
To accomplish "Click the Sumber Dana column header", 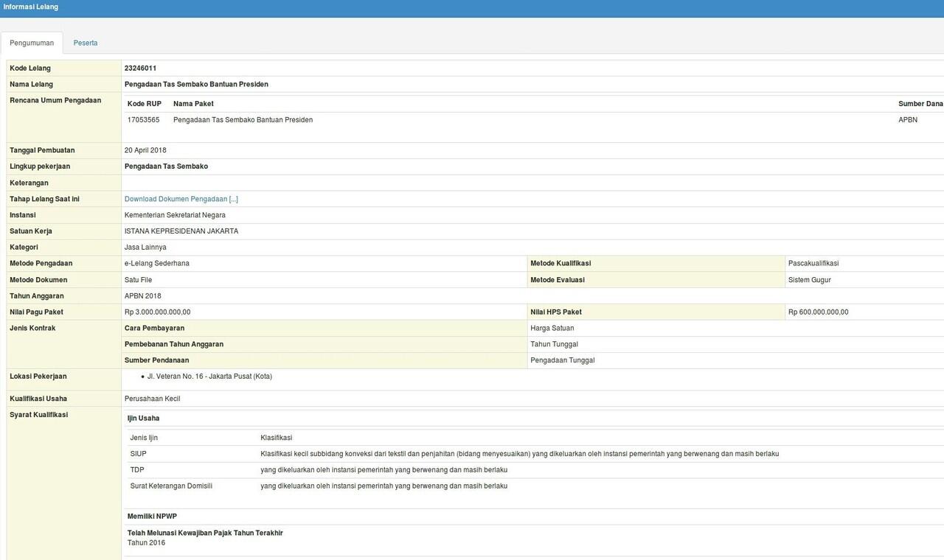I will (x=920, y=104).
